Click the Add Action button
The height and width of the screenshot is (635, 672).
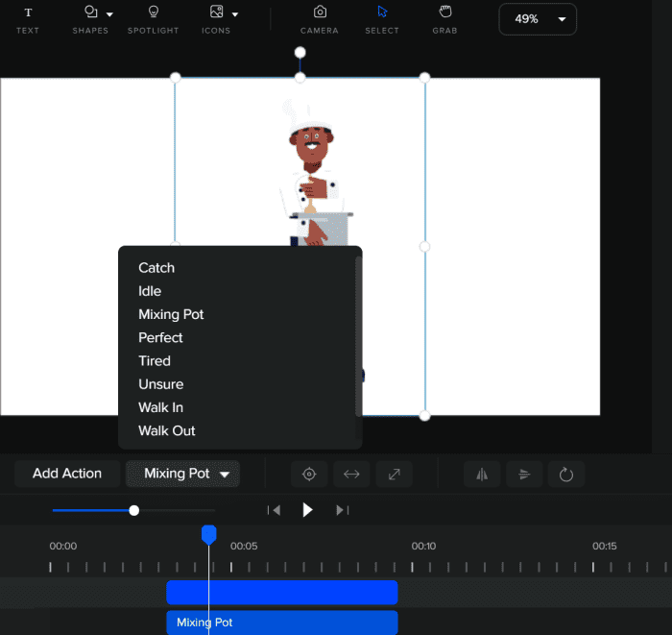click(67, 474)
